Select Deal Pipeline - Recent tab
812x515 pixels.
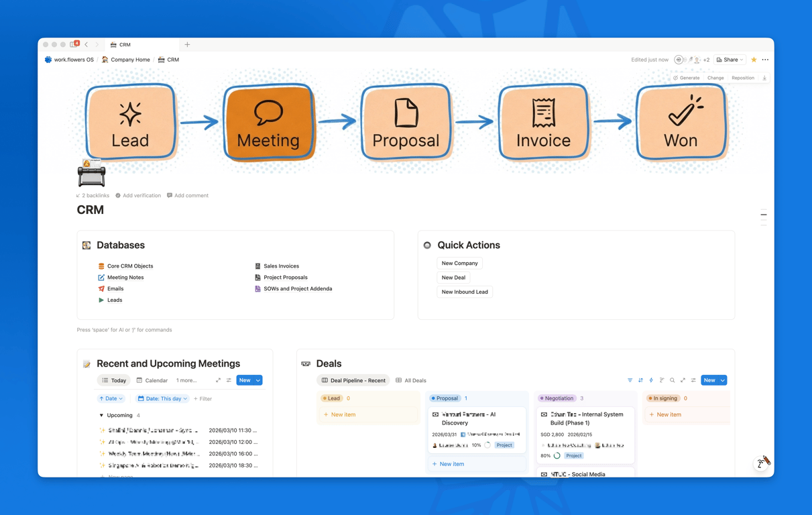point(353,380)
